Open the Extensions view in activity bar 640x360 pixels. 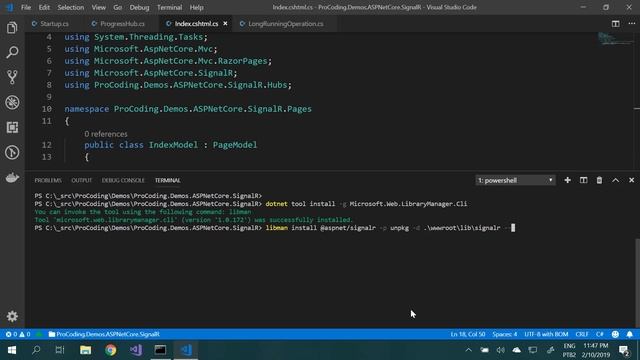click(x=12, y=127)
